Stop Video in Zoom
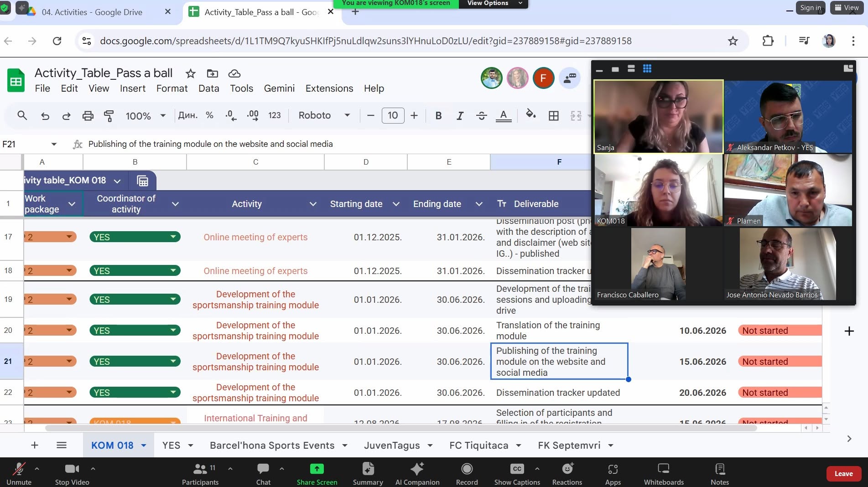 (x=72, y=474)
